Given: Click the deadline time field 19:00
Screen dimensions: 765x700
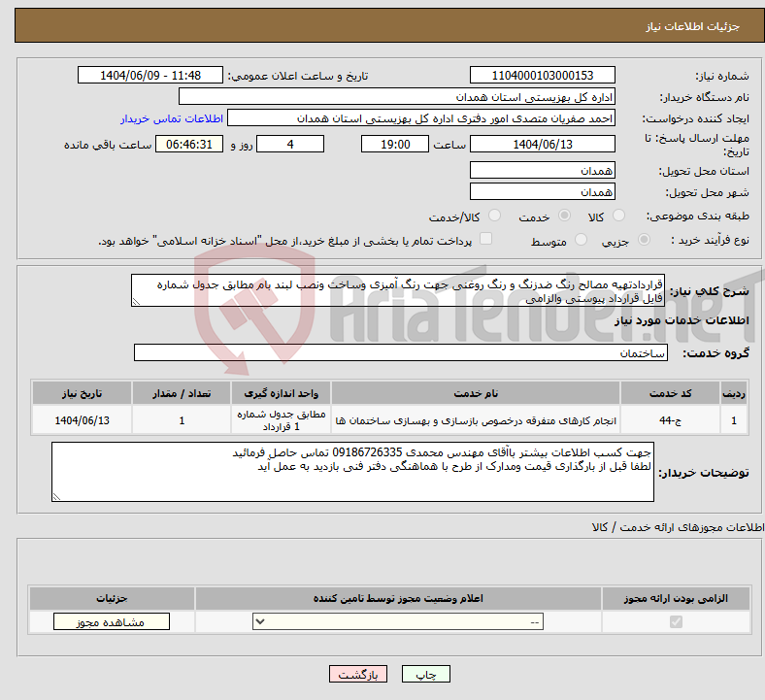Looking at the screenshot, I should [395, 145].
